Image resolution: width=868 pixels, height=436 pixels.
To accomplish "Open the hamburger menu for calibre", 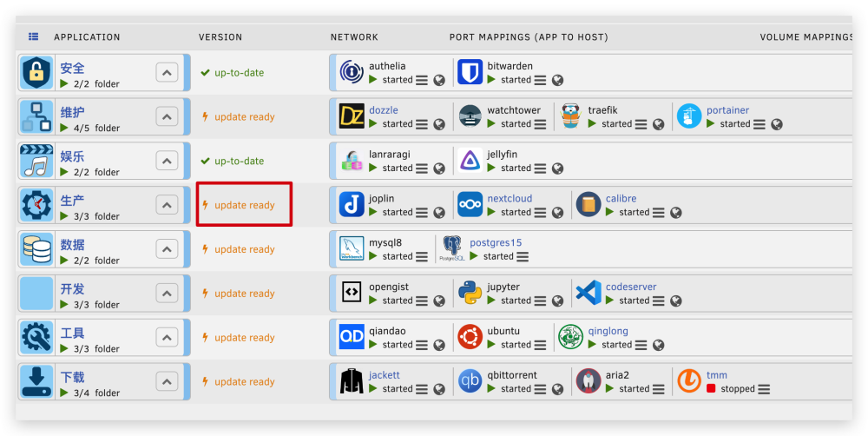I will (659, 212).
